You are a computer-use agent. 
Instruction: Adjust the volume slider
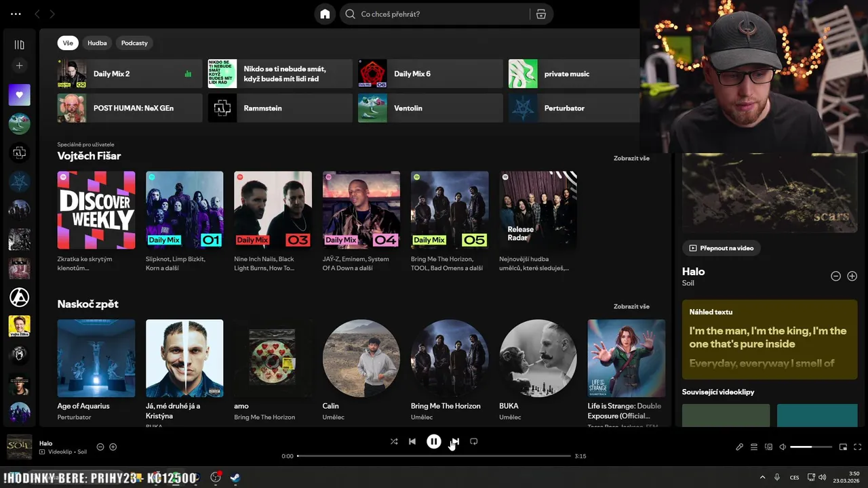[811, 447]
